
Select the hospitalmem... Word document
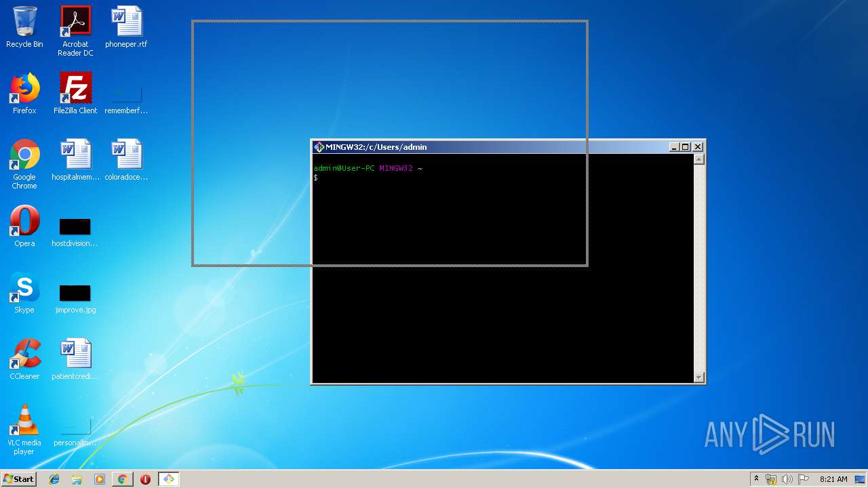click(x=75, y=161)
